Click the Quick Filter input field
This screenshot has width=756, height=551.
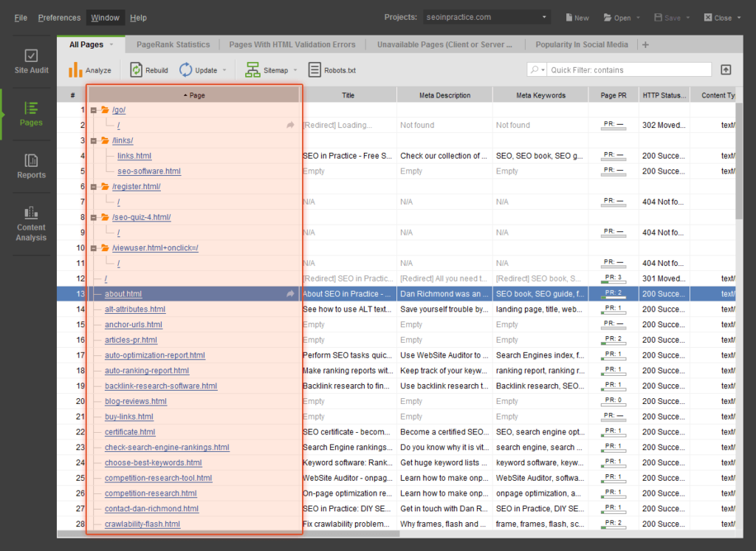click(628, 69)
